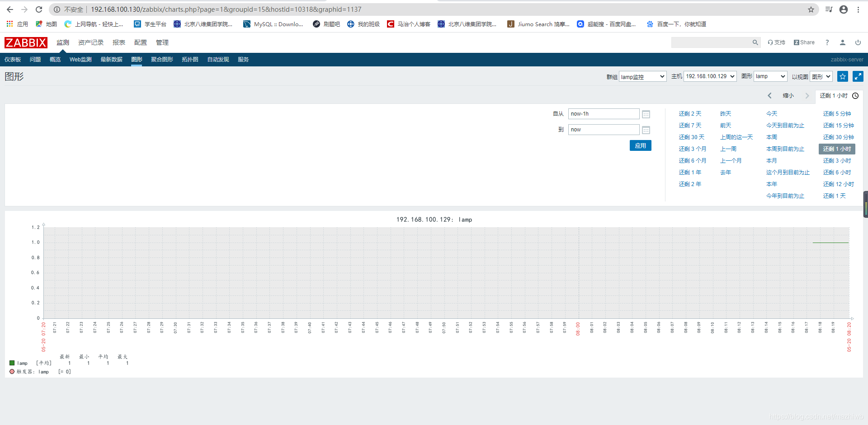This screenshot has height=425, width=868.
Task: Click the search magnifier icon
Action: [x=755, y=42]
